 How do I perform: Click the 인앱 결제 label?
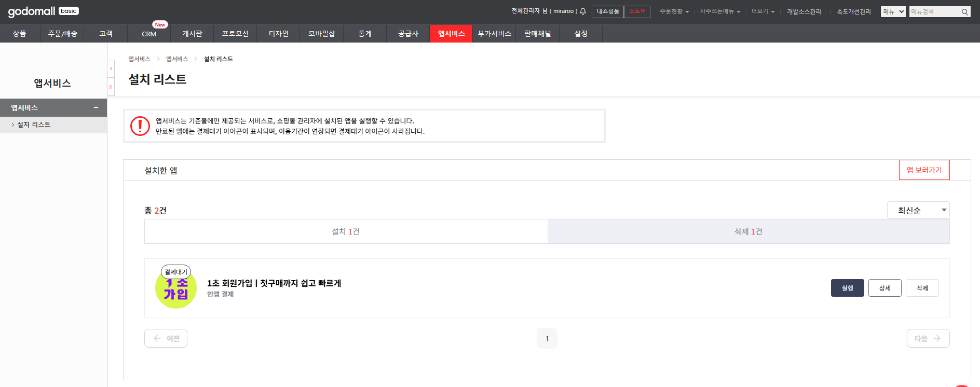tap(220, 294)
